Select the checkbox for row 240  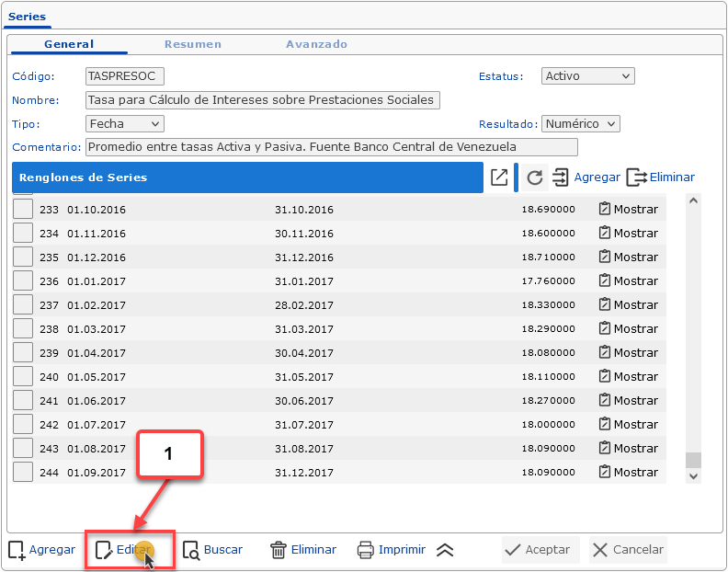(x=23, y=376)
